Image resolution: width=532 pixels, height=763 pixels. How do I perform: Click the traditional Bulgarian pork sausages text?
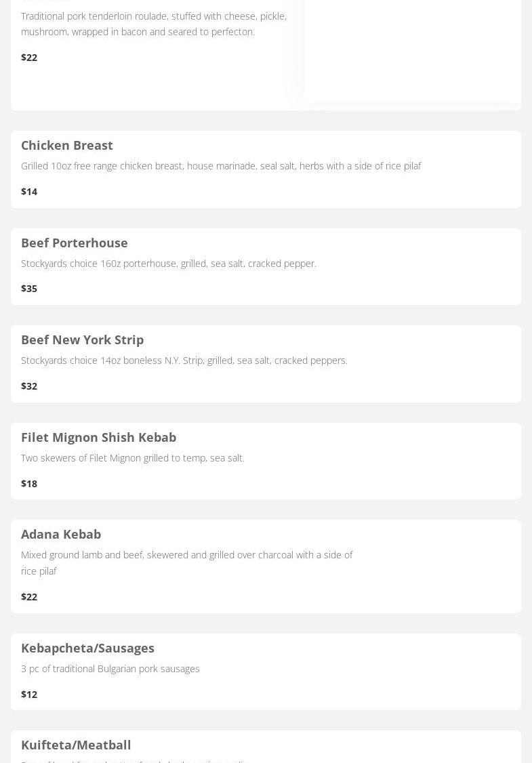coord(110,668)
